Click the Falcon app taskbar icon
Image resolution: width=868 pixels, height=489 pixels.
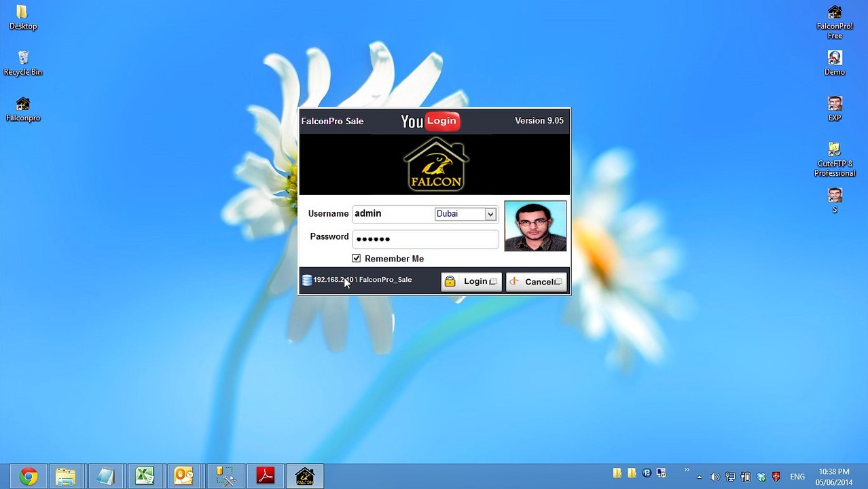[x=305, y=476]
